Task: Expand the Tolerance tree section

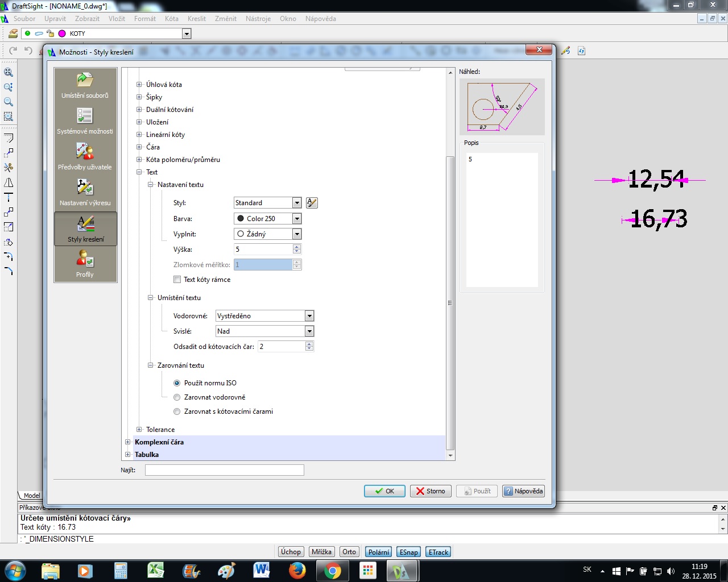Action: point(139,430)
